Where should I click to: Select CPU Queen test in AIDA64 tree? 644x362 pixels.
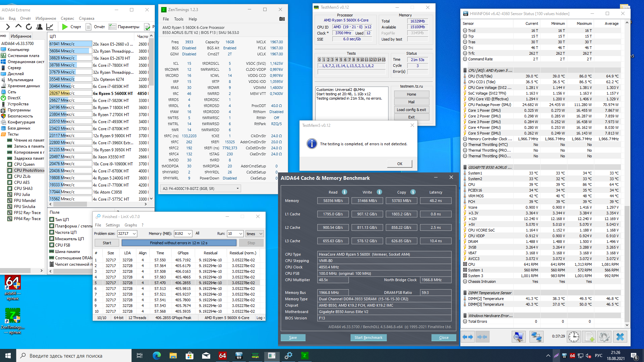coord(24,164)
